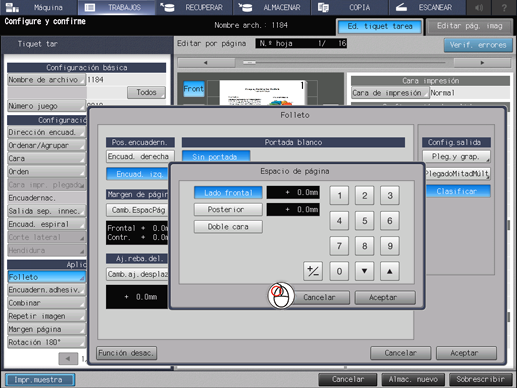Click the help question mark icon

[504, 7]
